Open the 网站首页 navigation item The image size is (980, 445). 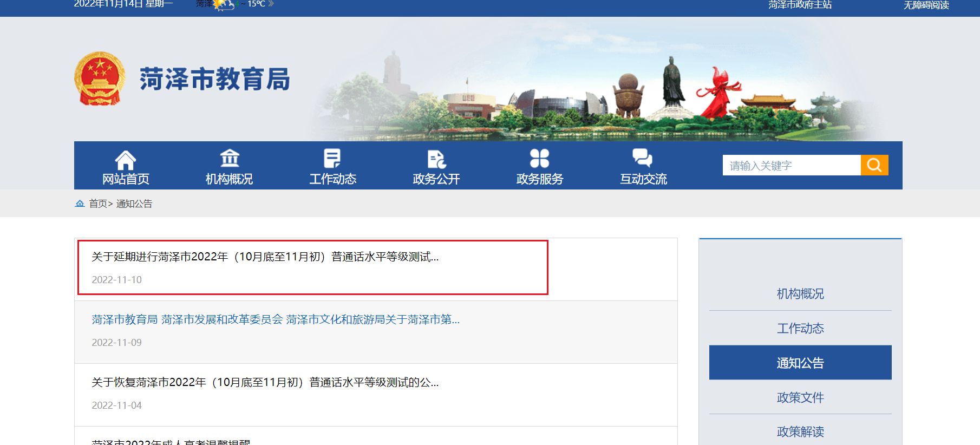click(126, 179)
